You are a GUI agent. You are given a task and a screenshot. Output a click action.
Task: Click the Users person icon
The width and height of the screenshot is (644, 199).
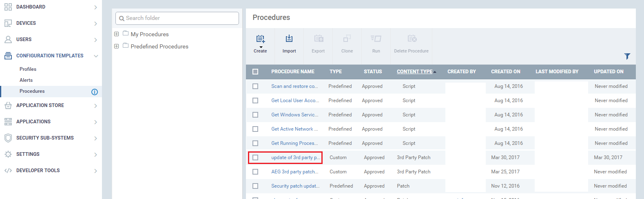(x=8, y=39)
